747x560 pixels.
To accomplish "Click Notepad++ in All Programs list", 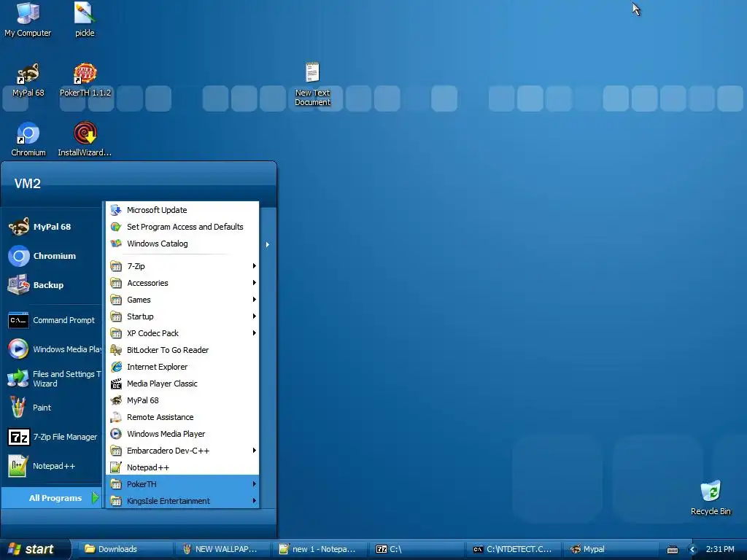I will pyautogui.click(x=182, y=467).
